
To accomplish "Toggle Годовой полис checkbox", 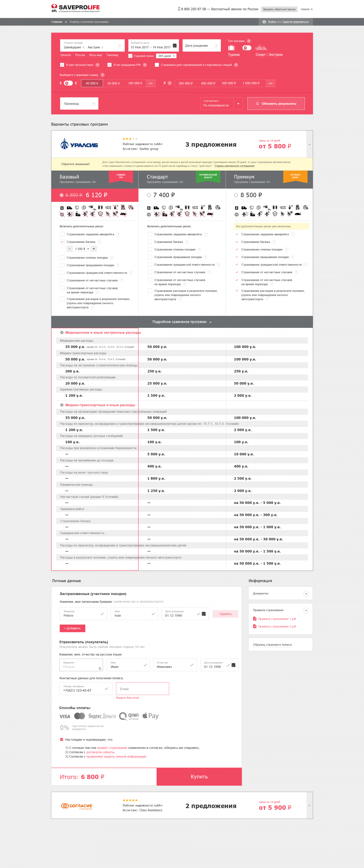I will pos(130,56).
